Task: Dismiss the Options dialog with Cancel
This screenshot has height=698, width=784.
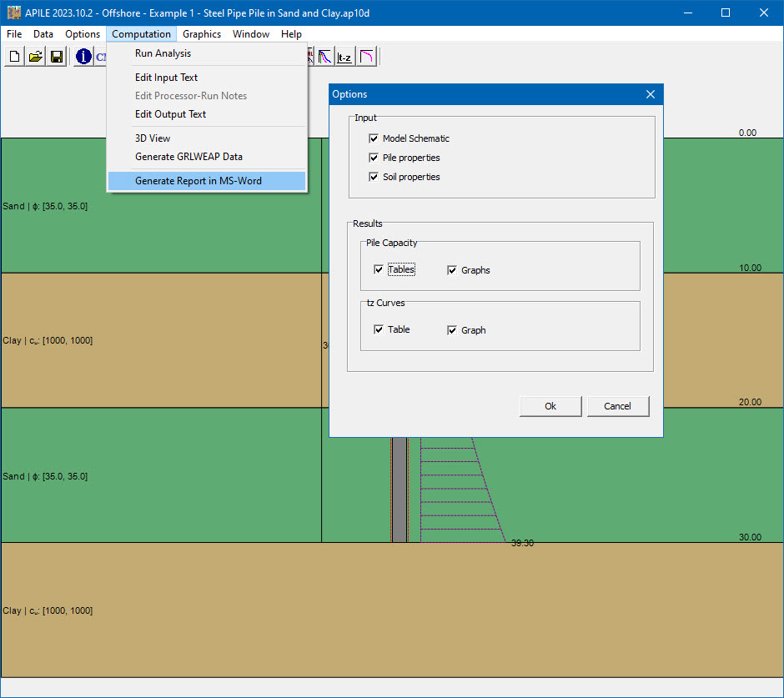Action: (617, 406)
